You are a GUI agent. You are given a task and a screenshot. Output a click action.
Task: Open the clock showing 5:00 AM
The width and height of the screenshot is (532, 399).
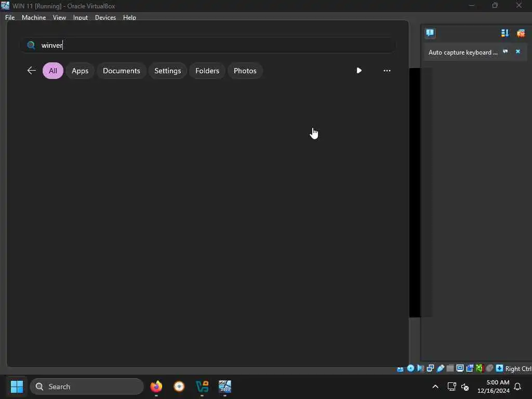[x=494, y=387]
